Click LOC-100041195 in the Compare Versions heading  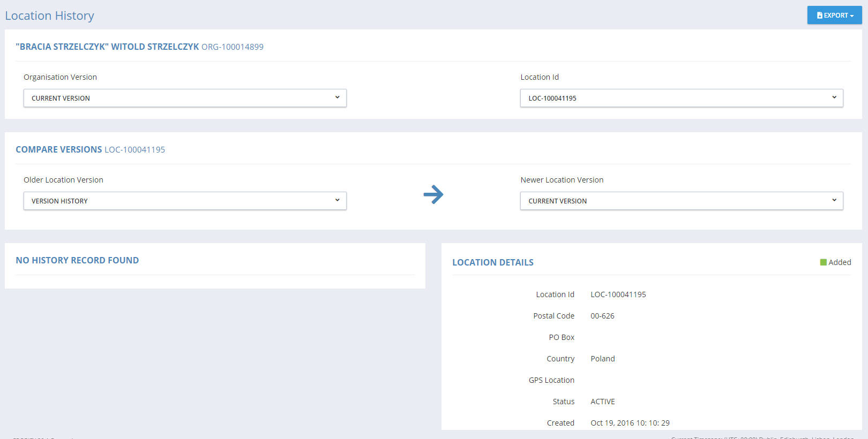pyautogui.click(x=134, y=150)
